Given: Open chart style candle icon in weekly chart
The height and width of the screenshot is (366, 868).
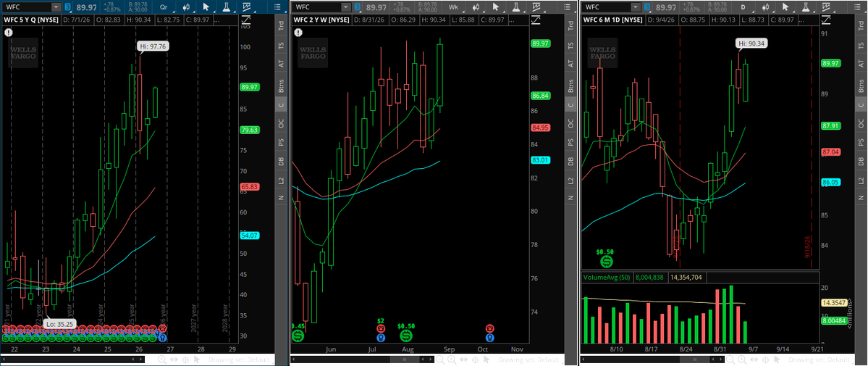Looking at the screenshot, I should click(x=476, y=7).
